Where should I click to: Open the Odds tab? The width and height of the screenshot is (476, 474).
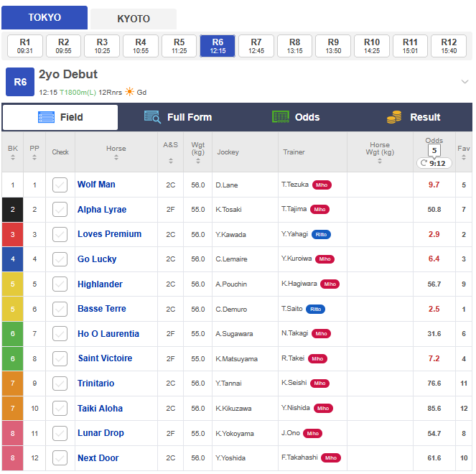(296, 117)
